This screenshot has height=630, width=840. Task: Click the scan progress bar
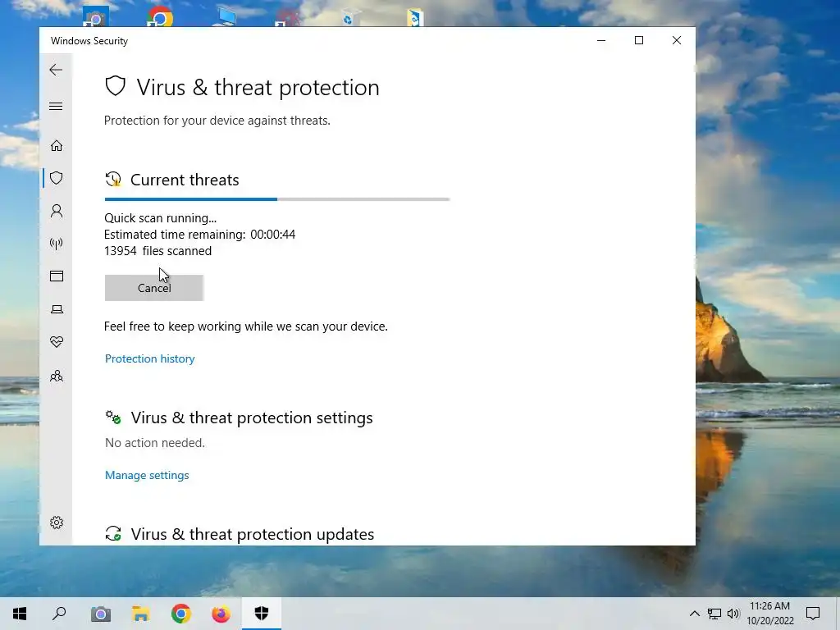(277, 199)
